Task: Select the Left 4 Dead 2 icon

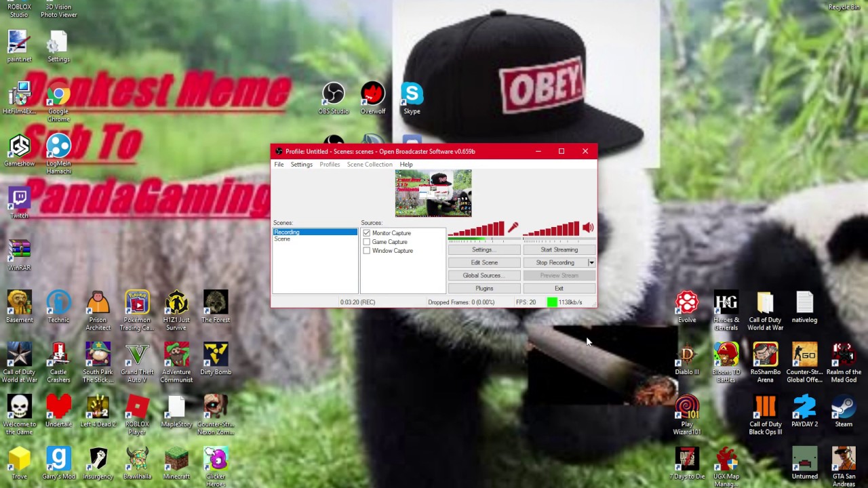Action: pos(98,411)
